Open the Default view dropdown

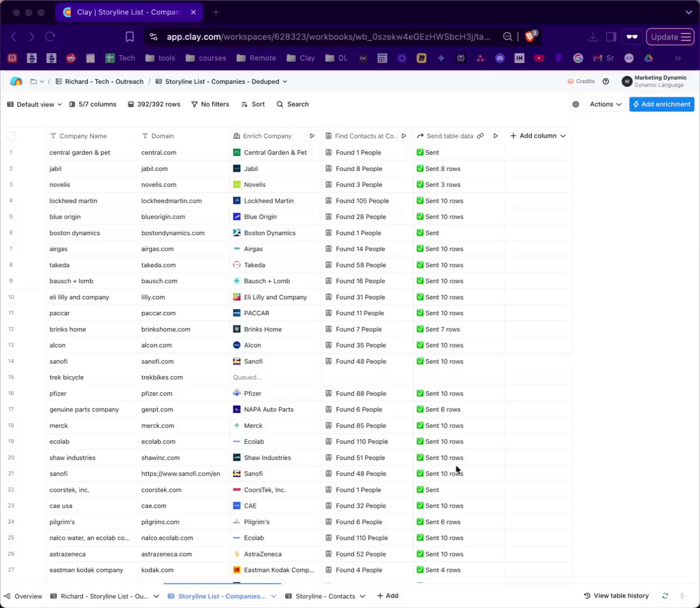[34, 104]
